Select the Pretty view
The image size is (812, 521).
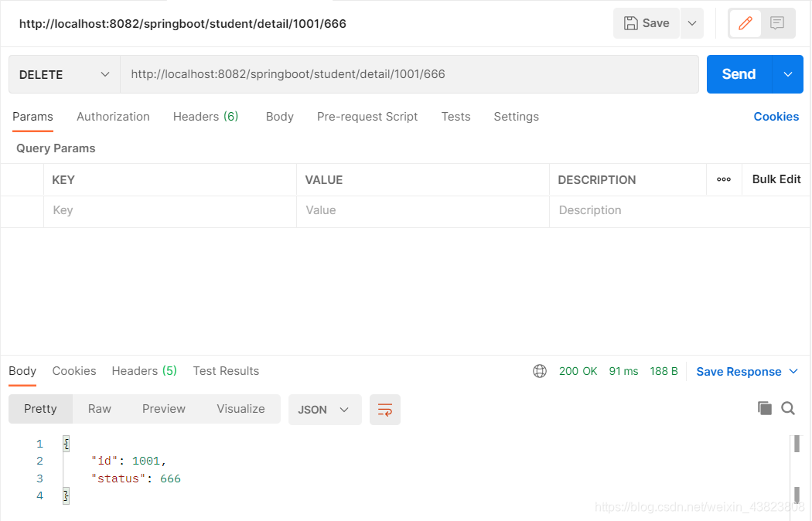40,409
